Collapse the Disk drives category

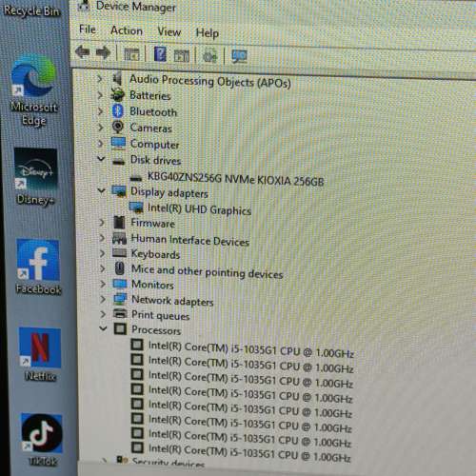pyautogui.click(x=101, y=158)
